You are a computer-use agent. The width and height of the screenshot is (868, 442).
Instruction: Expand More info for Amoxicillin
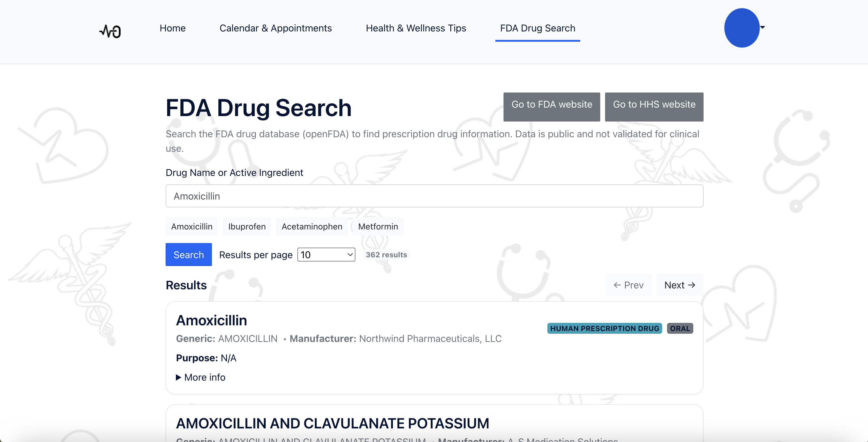(201, 377)
